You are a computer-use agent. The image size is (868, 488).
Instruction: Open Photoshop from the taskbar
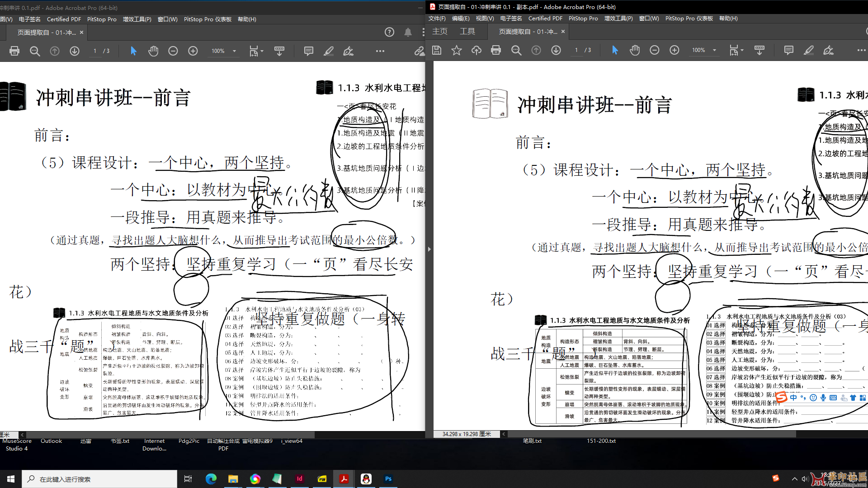[388, 479]
